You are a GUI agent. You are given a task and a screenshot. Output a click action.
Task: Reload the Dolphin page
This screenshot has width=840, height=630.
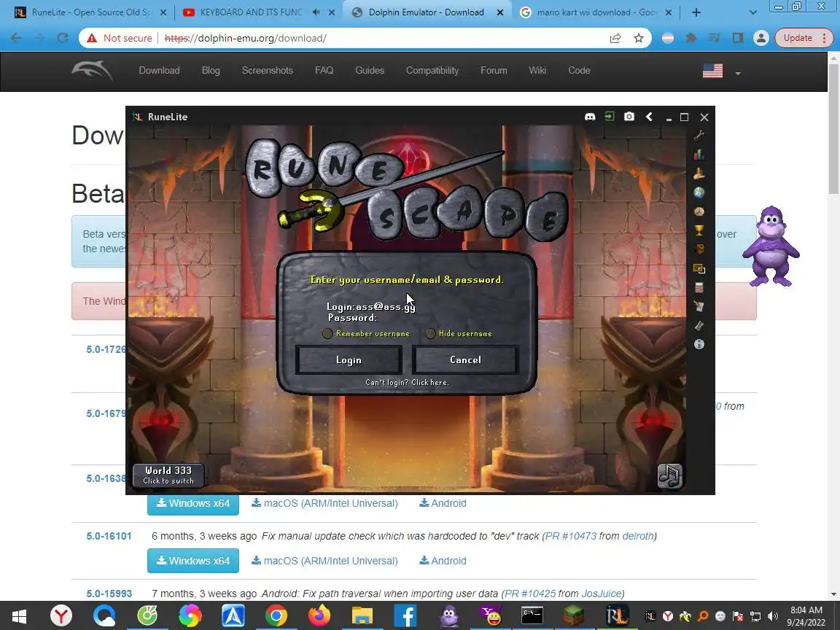[63, 38]
